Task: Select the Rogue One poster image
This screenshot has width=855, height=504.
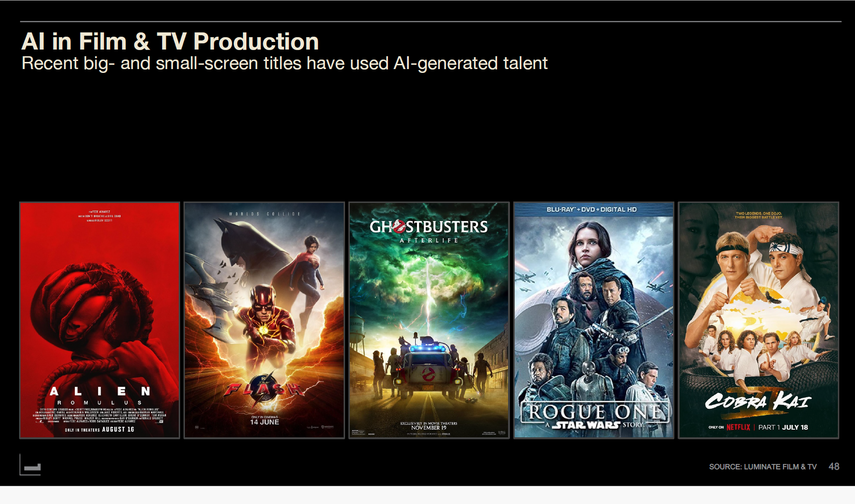Action: coord(594,320)
